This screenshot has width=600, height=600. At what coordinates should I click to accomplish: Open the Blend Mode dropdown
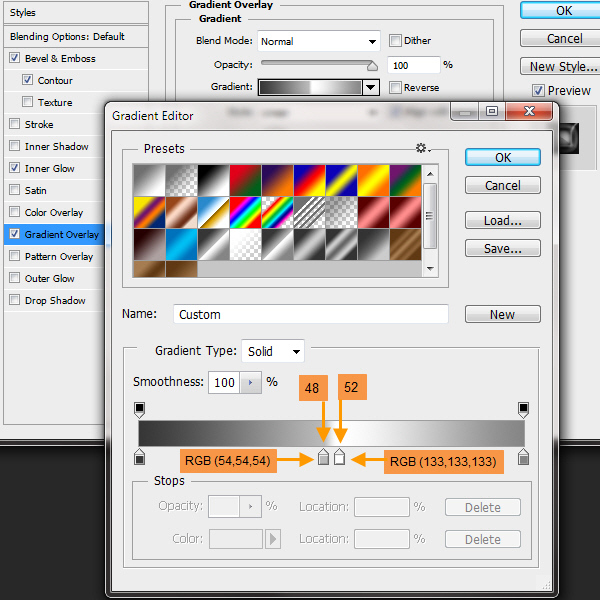[x=319, y=42]
